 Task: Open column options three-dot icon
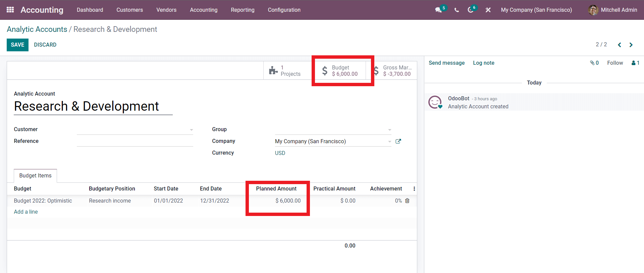pos(414,189)
